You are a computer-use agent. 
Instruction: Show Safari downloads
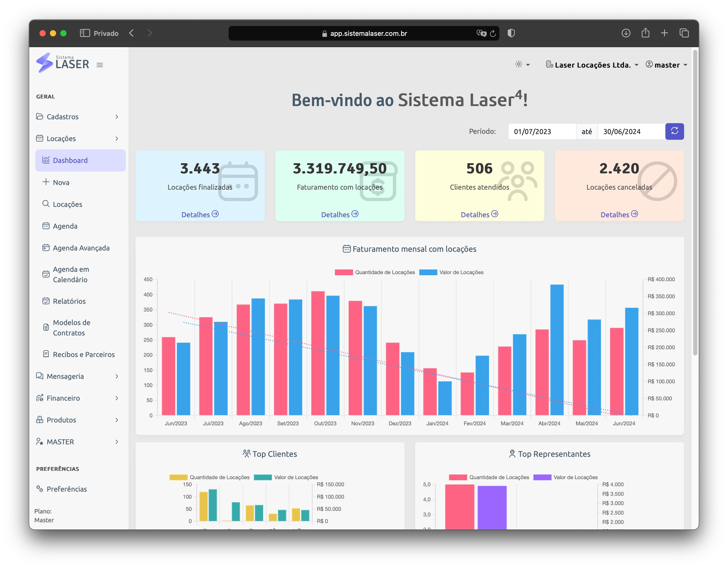tap(626, 33)
